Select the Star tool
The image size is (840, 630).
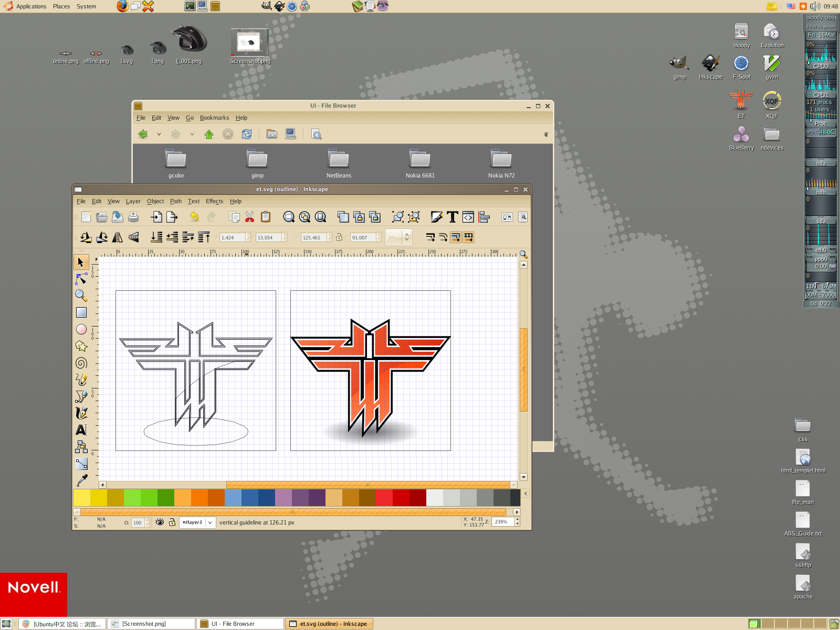(x=81, y=346)
